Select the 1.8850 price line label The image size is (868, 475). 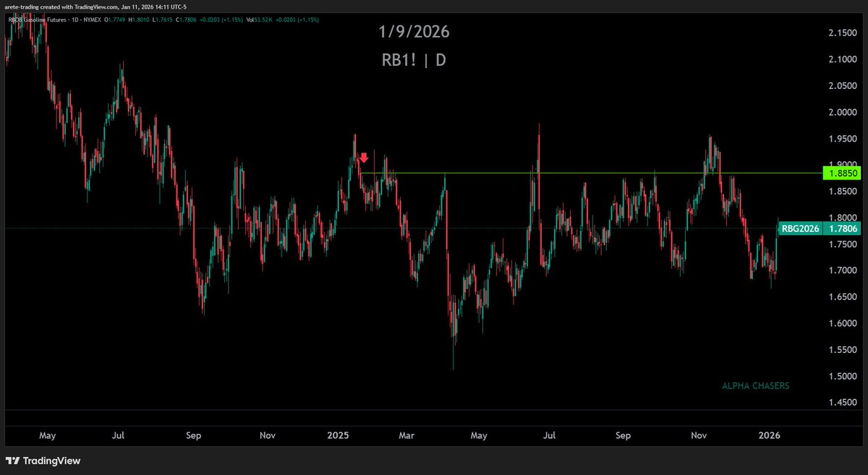click(x=843, y=174)
